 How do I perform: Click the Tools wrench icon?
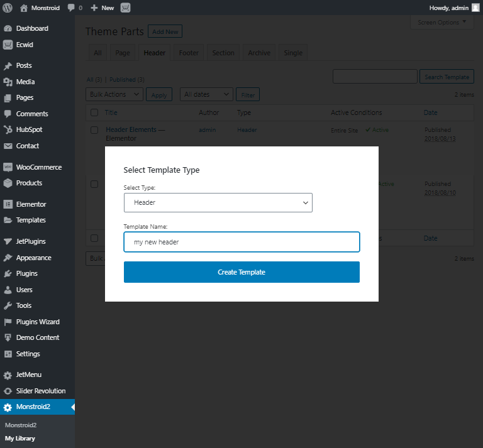(8, 306)
